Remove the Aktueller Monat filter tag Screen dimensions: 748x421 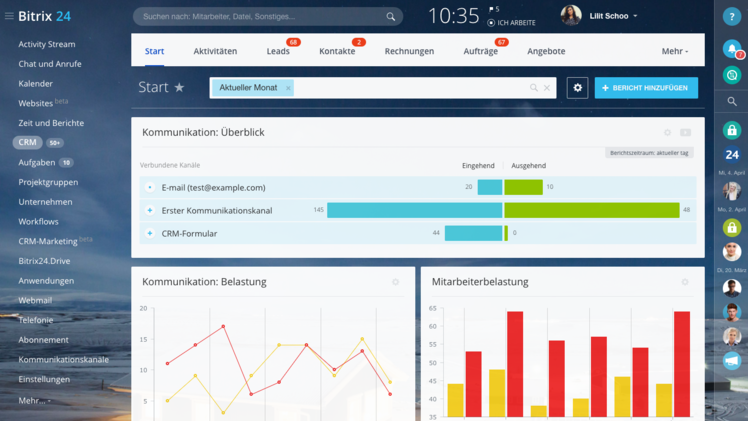tap(288, 88)
